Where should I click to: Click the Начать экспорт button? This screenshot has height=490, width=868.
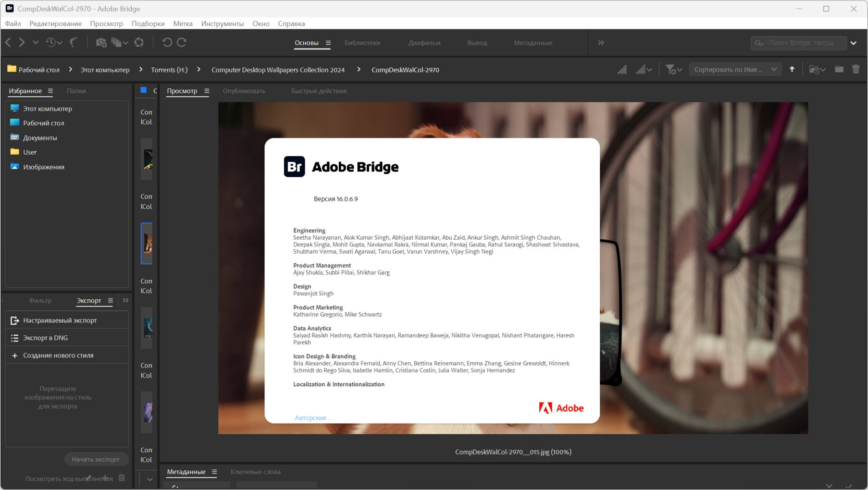point(96,459)
